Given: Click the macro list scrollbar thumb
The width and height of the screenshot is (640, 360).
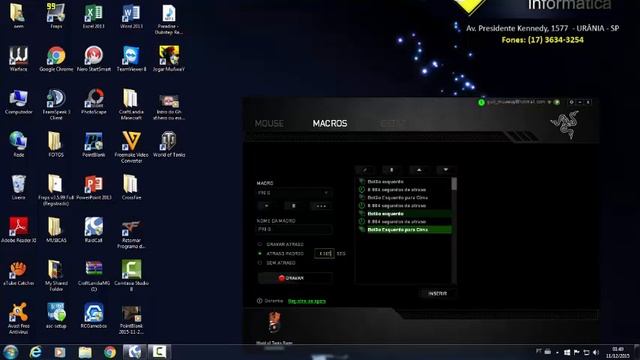Looking at the screenshot, I should coord(454,184).
